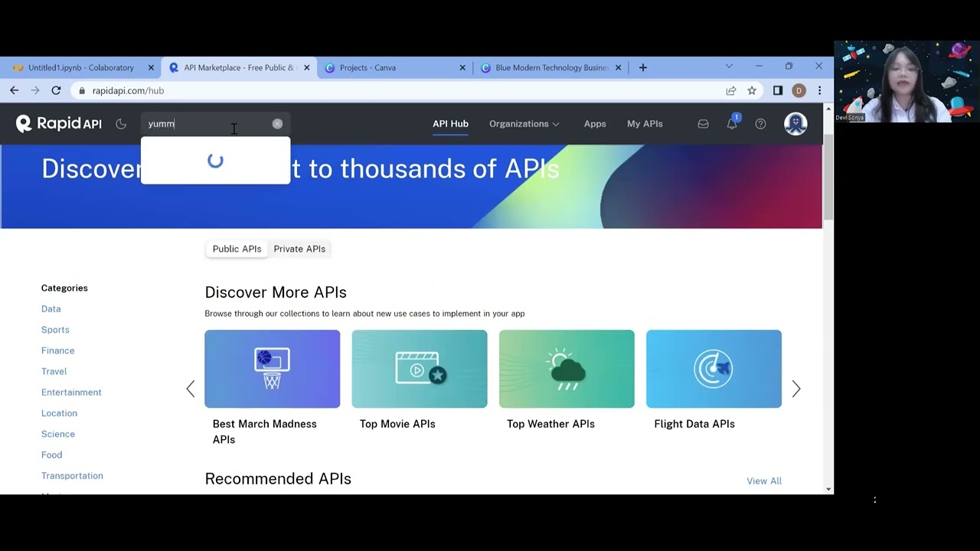Viewport: 980px width, 551px height.
Task: Open Best March Madness APIs thumbnail
Action: pos(273,369)
